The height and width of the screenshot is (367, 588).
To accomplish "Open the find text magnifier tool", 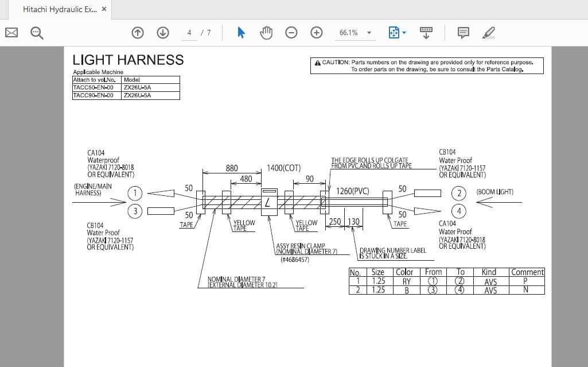I will (37, 33).
